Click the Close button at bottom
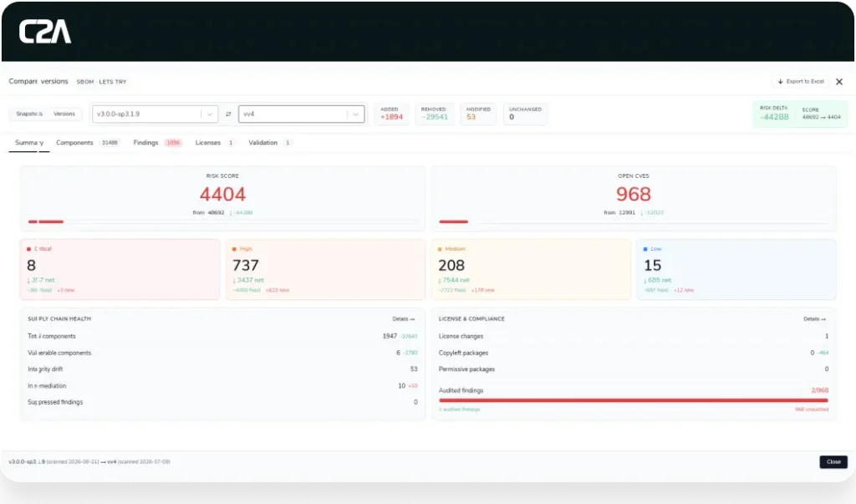Image resolution: width=856 pixels, height=504 pixels. click(833, 462)
